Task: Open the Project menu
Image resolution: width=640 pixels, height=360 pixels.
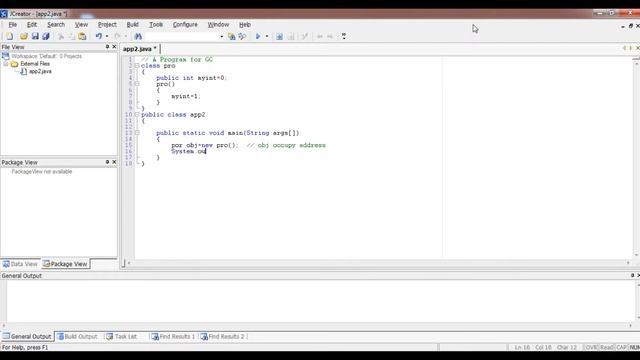Action: pyautogui.click(x=107, y=25)
